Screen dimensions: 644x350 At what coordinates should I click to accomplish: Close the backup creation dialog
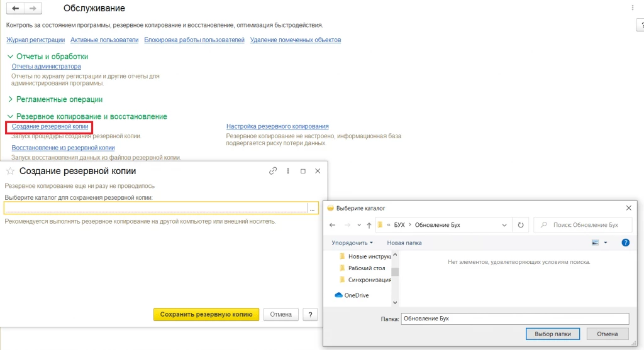pyautogui.click(x=318, y=171)
